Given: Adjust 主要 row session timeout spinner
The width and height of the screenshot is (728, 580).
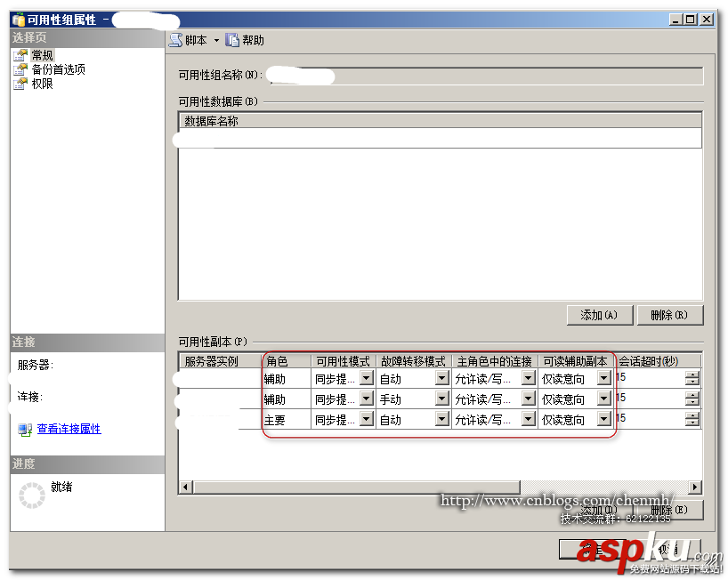Looking at the screenshot, I should click(692, 419).
